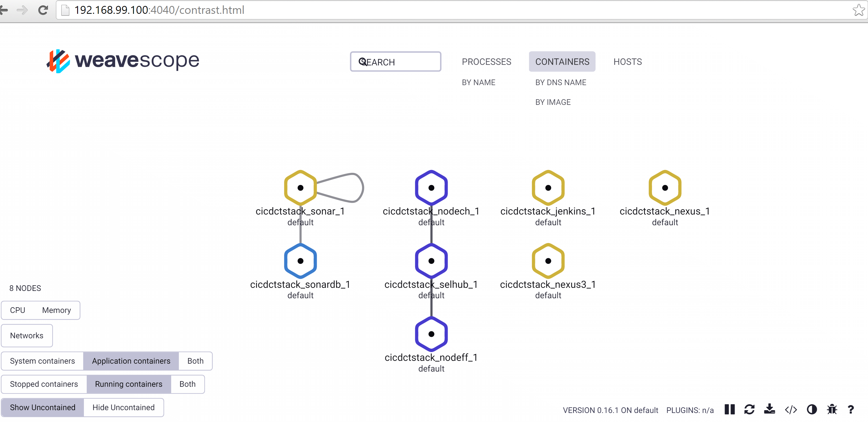Download the graph using save icon
The image size is (868, 422).
point(769,409)
